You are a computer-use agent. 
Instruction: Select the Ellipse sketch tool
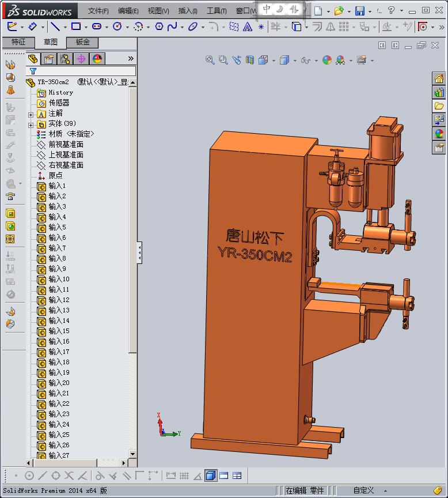[x=192, y=27]
